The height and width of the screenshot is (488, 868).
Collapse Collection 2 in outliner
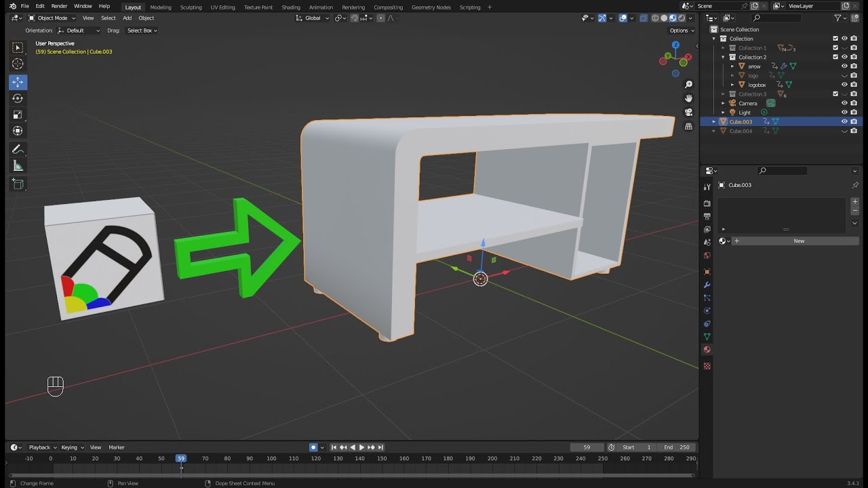pos(723,57)
